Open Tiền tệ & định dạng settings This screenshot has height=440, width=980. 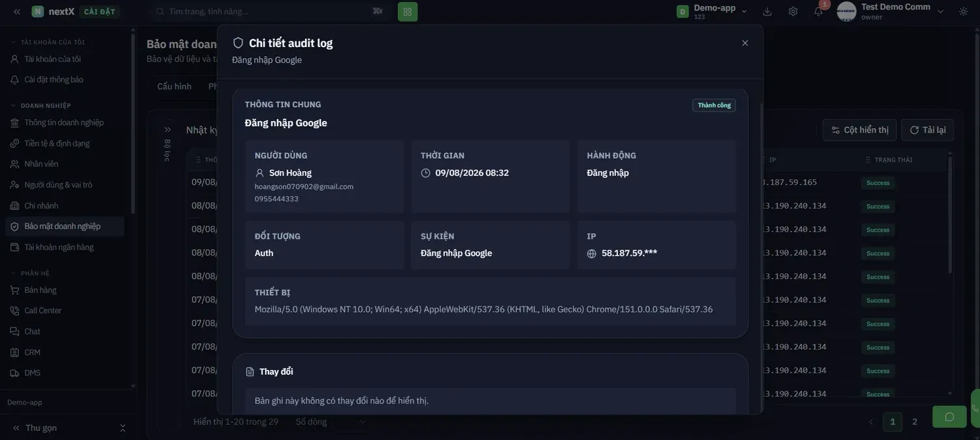[65, 143]
